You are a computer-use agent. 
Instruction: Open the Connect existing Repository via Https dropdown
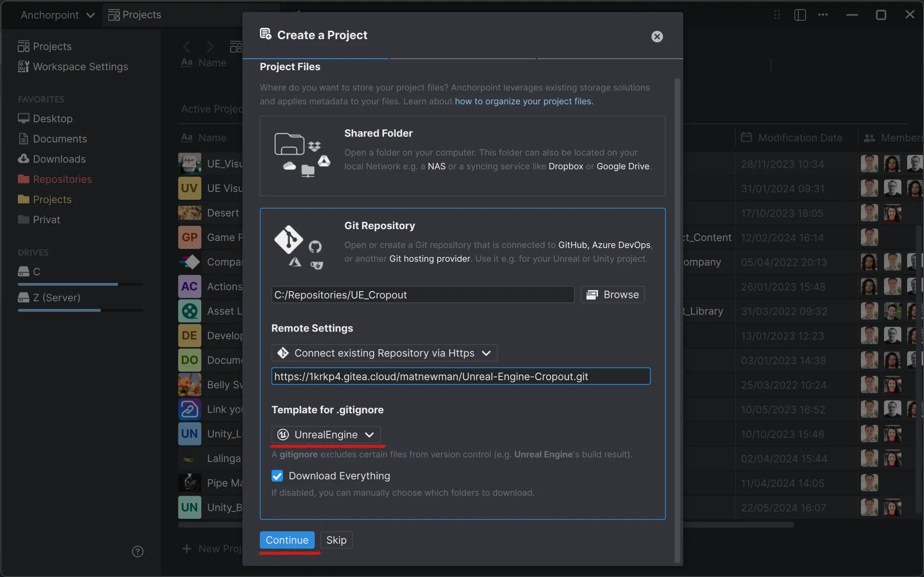tap(384, 353)
